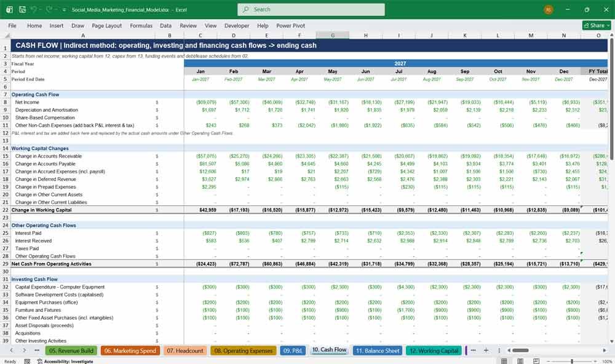
Task: Click the Search box in title bar
Action: point(311,9)
